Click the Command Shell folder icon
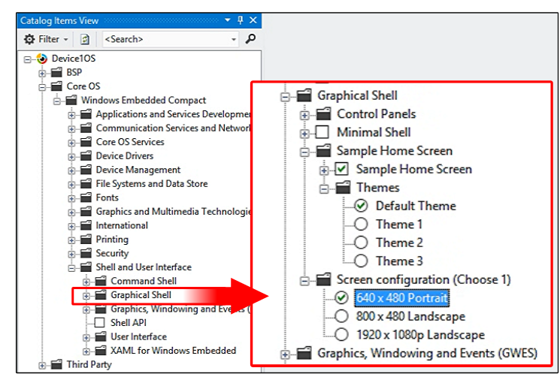Screen dimensions: 560x392 (101, 281)
